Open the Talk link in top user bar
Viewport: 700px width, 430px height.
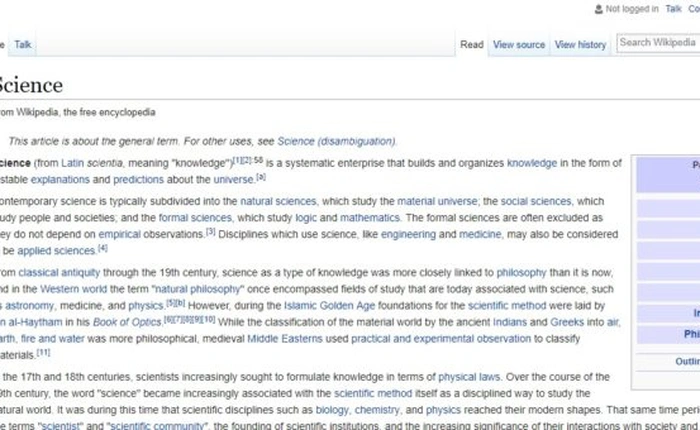point(673,9)
